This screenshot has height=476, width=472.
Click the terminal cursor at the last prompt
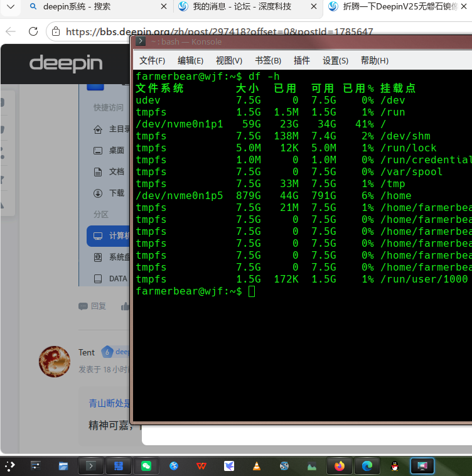(x=252, y=291)
